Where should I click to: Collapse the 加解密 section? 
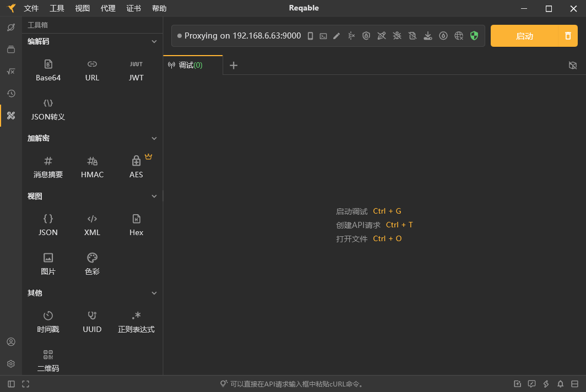[154, 138]
